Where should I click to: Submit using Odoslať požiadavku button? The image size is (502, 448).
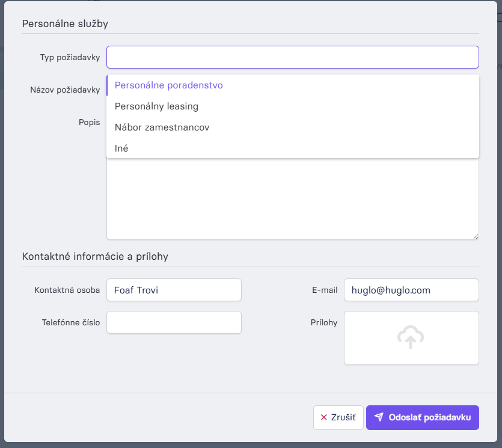point(423,417)
